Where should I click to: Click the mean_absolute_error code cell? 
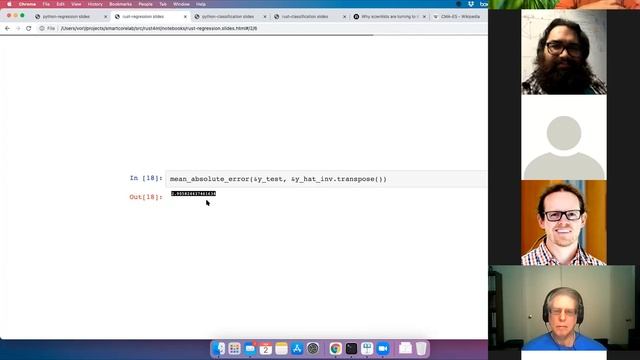[x=327, y=179]
